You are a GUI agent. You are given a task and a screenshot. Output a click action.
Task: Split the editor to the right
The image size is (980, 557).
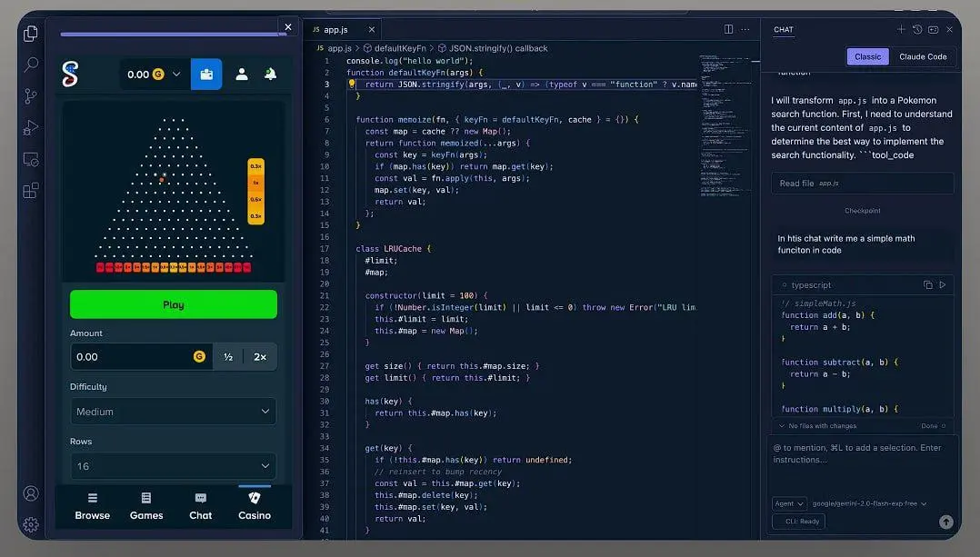coord(728,29)
